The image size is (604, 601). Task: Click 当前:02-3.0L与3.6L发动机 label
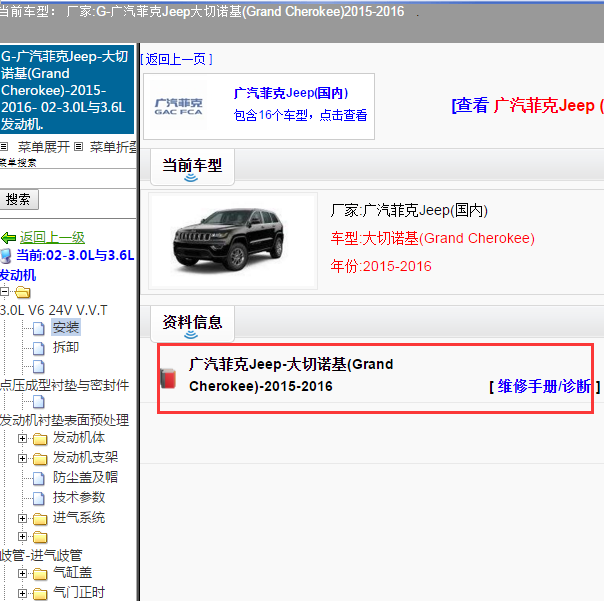click(x=67, y=265)
